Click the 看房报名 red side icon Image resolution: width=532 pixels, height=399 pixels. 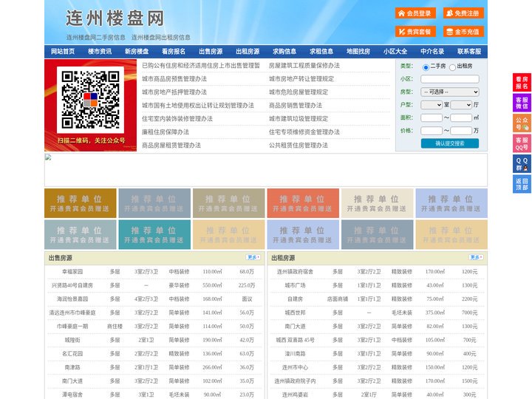(522, 83)
